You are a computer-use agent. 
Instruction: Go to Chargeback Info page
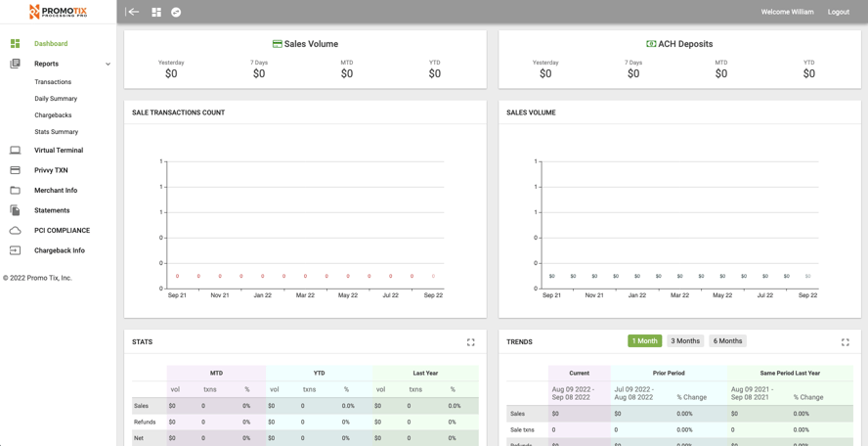(x=60, y=250)
